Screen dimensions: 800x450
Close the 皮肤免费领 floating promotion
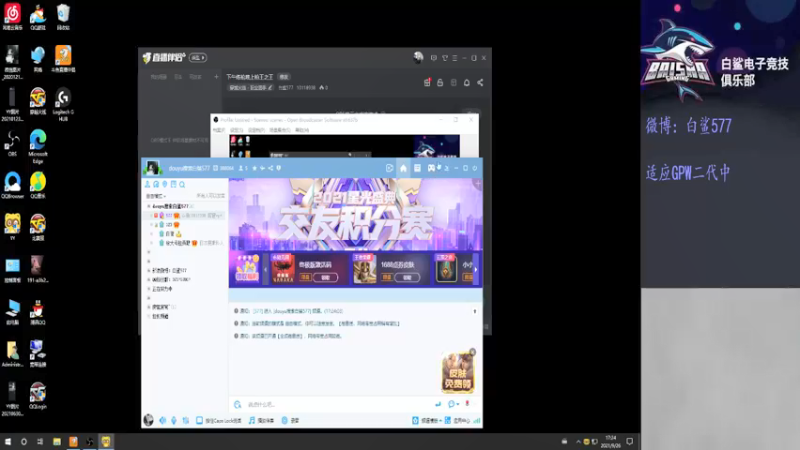pyautogui.click(x=472, y=352)
